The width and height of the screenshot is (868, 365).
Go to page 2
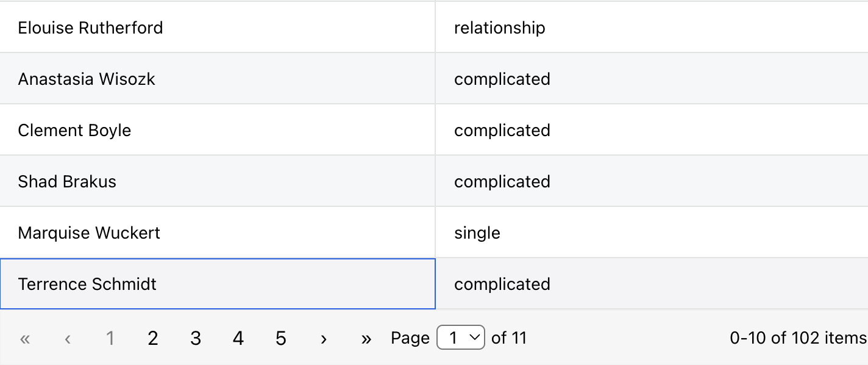pos(153,338)
